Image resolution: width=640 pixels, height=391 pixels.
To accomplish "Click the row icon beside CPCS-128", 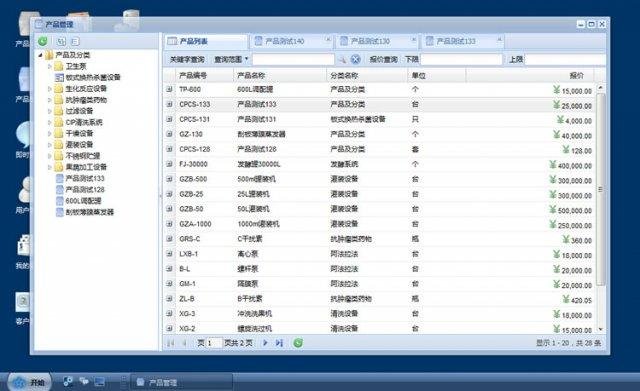I will pos(169,149).
